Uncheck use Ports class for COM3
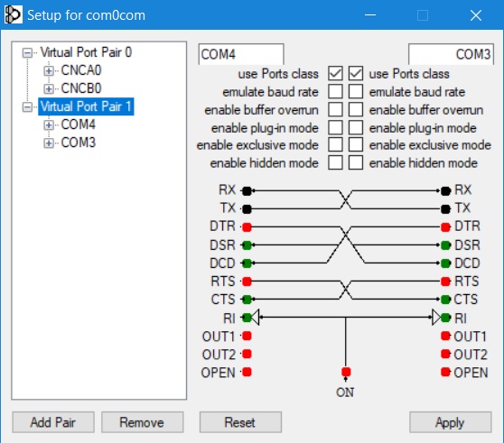This screenshot has width=504, height=443. pyautogui.click(x=356, y=73)
